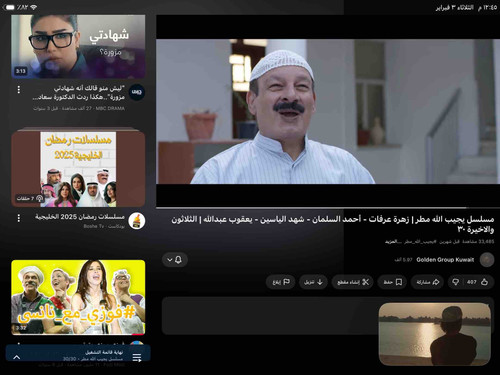Click 5.97 ألف subscriber count

point(403,260)
